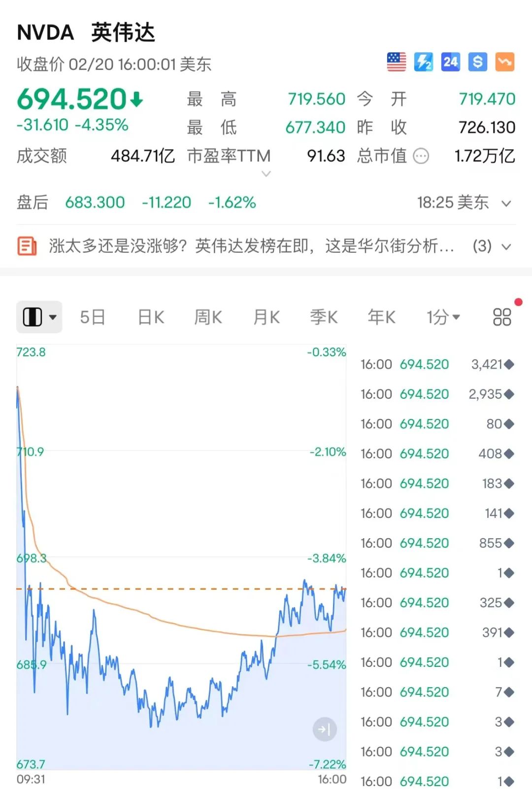Switch to the 5日 chart tab
This screenshot has height=796, width=532.
point(93,317)
